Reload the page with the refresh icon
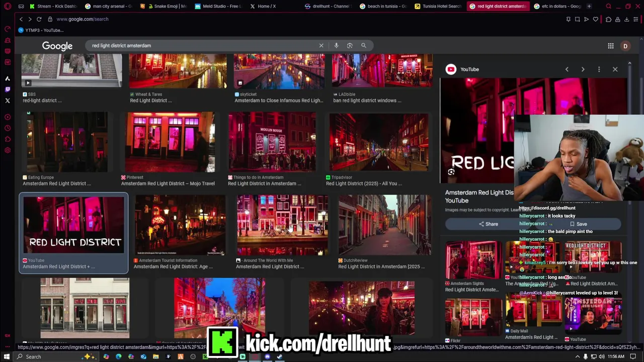 [39, 19]
